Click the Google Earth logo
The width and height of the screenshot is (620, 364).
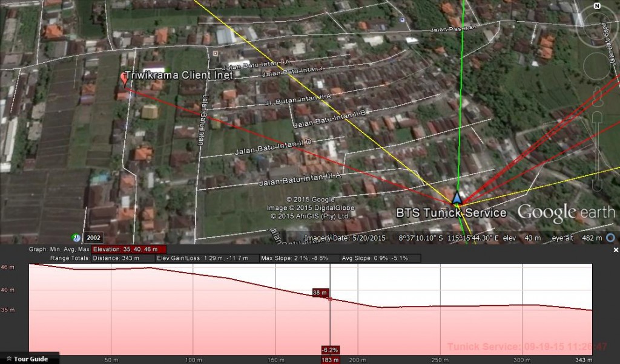click(x=566, y=213)
